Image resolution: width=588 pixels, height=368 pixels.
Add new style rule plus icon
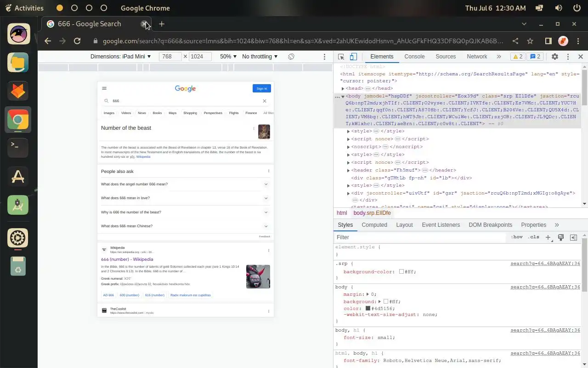tap(548, 237)
